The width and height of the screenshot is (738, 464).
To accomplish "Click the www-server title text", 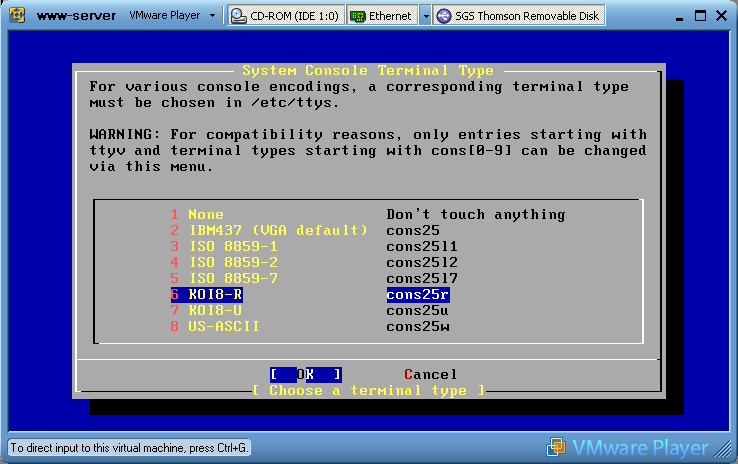I will coord(76,16).
